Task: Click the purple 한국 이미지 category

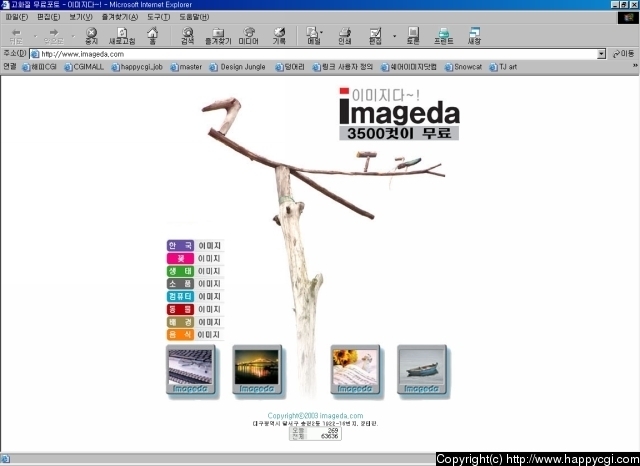Action: coord(195,246)
